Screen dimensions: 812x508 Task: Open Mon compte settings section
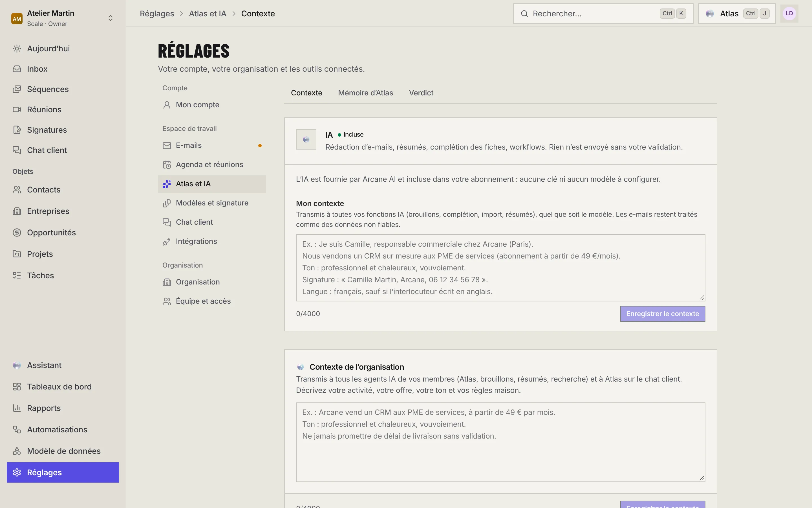(x=212, y=105)
